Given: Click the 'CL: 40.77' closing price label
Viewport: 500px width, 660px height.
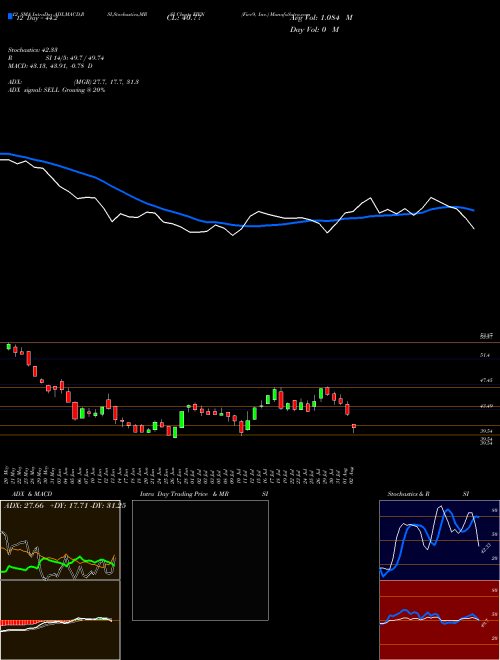Looking at the screenshot, I should [x=184, y=18].
